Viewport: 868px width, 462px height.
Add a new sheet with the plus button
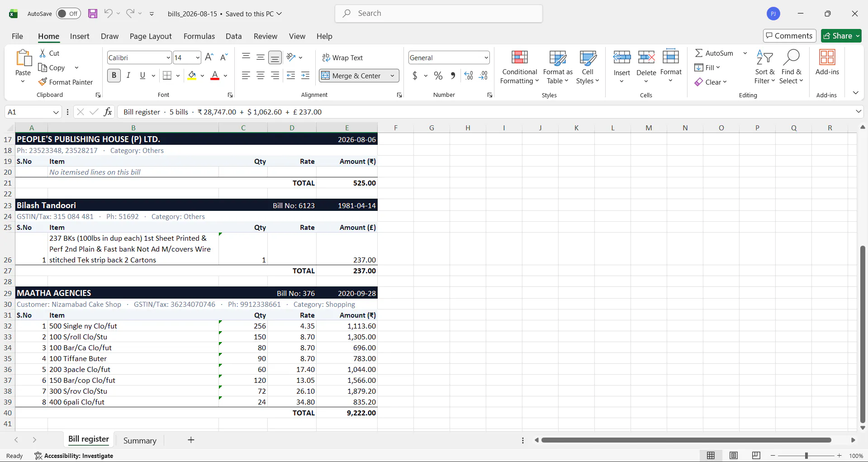(191, 440)
